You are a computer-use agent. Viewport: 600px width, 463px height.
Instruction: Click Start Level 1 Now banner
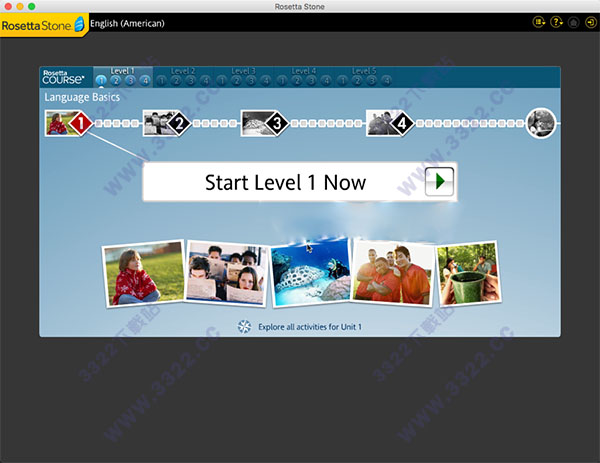(x=300, y=182)
